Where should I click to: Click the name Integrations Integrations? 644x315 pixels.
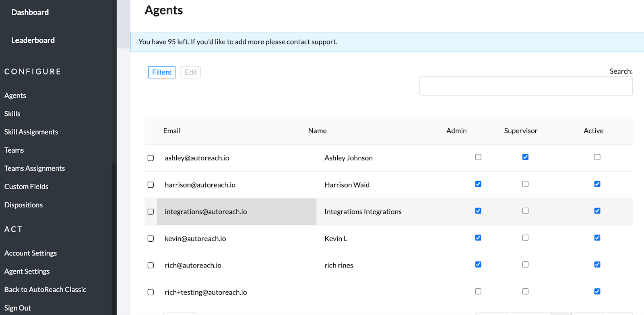tap(363, 211)
